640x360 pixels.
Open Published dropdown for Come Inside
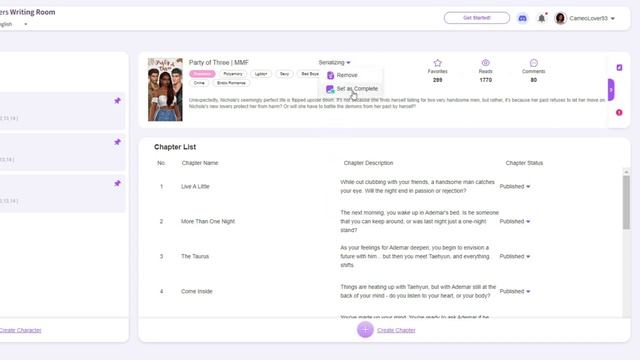pyautogui.click(x=515, y=291)
